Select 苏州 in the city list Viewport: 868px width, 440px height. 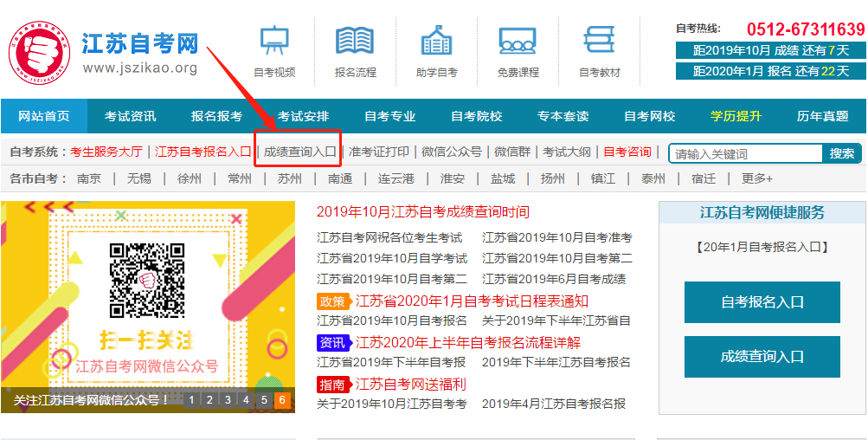point(290,179)
